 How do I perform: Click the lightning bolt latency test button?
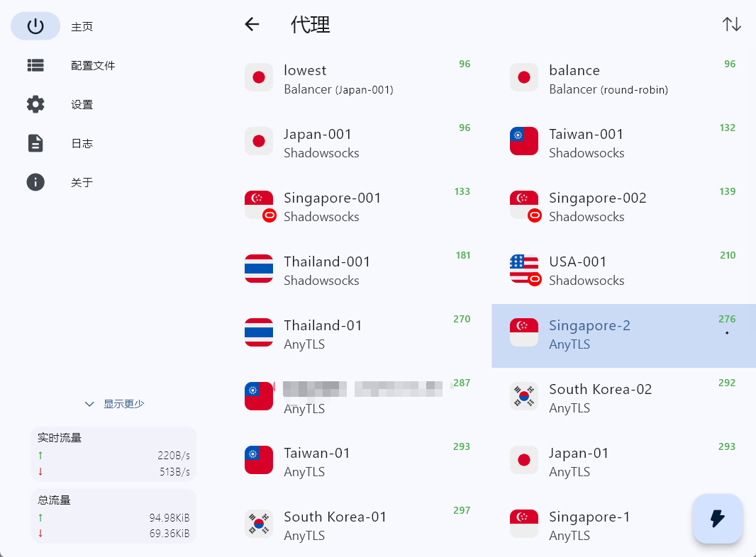(717, 519)
